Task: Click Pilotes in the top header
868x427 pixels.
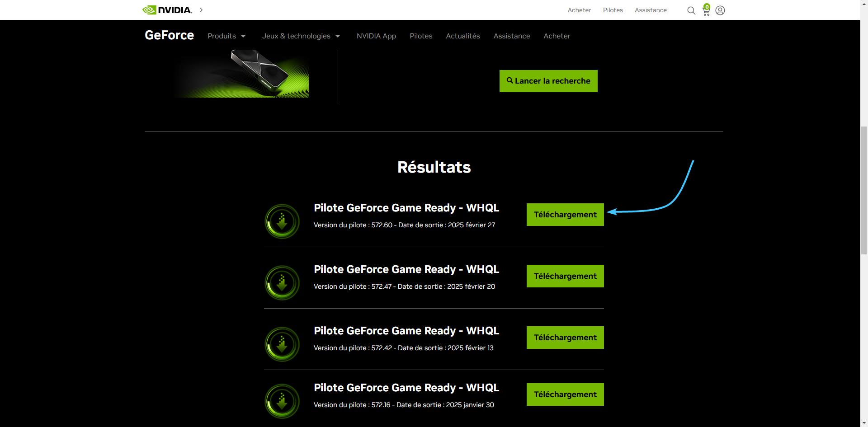Action: pyautogui.click(x=613, y=10)
